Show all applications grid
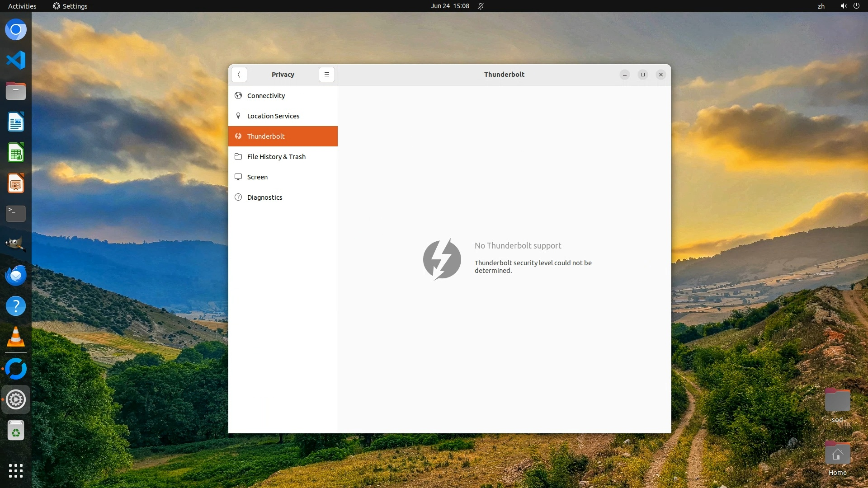The image size is (868, 488). point(16,470)
